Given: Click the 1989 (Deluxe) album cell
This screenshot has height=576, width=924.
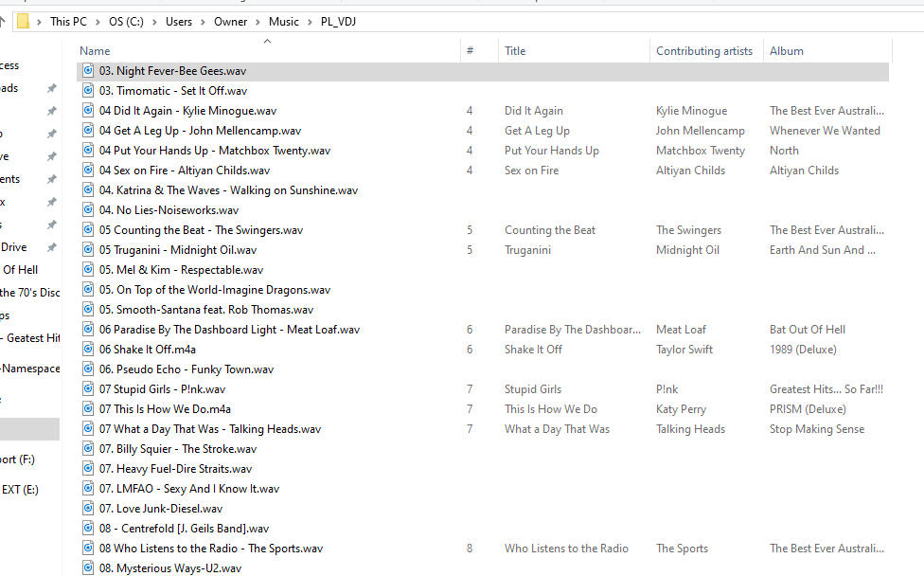Looking at the screenshot, I should [x=803, y=349].
